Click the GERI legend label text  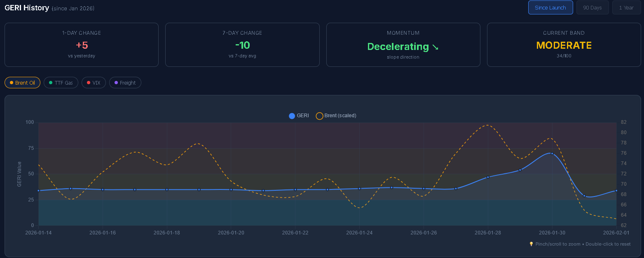point(303,116)
